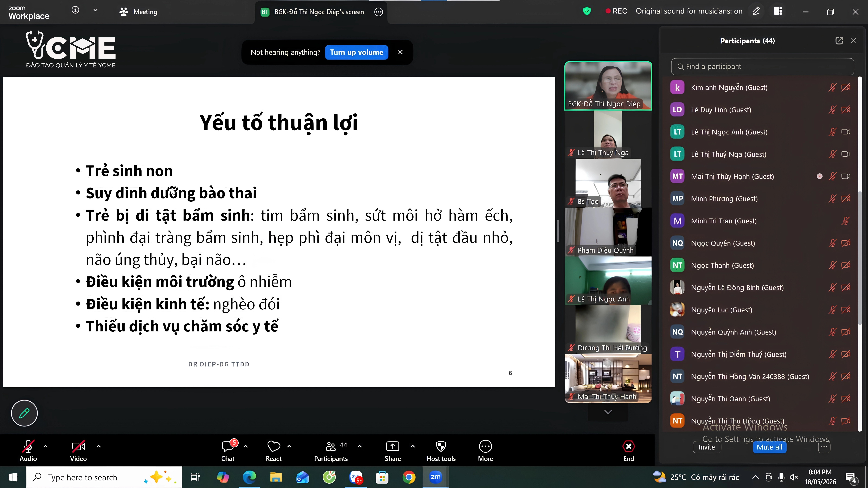Image resolution: width=868 pixels, height=488 pixels.
Task: Open Microsoft Edge from taskbar
Action: (x=249, y=477)
